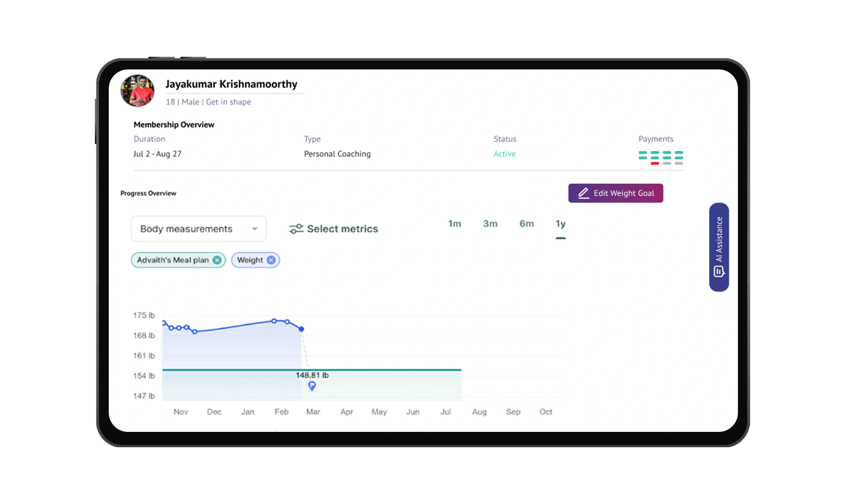Viewport: 845px width, 504px height.
Task: Switch to the 6m time range
Action: point(526,224)
